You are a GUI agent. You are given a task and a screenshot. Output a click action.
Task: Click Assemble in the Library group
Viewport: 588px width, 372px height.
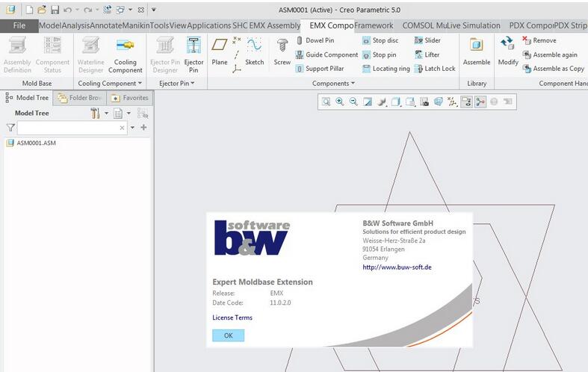(477, 52)
